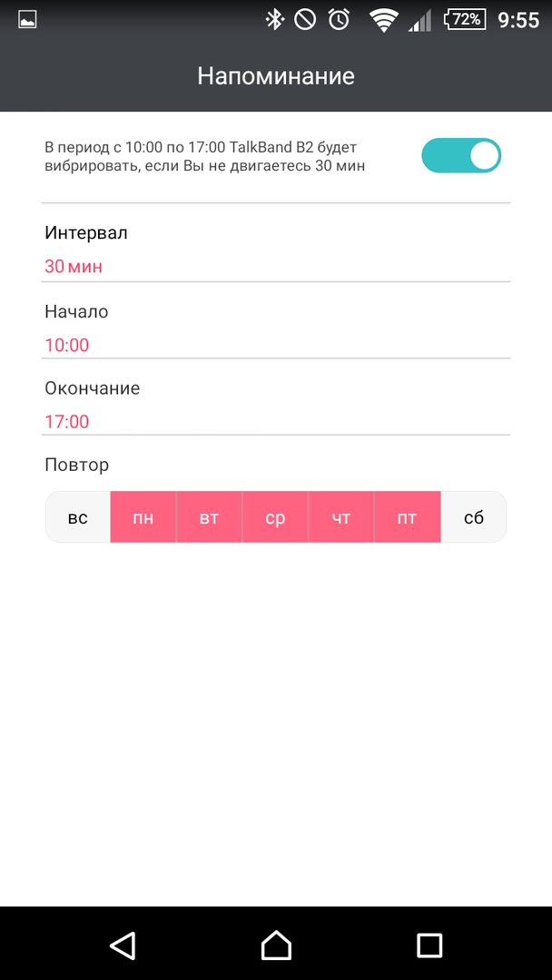
Task: Tap the Bluetooth status bar icon
Action: (x=274, y=19)
